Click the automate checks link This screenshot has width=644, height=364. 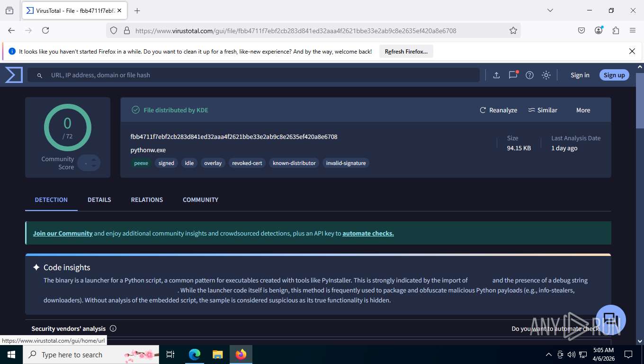point(368,233)
